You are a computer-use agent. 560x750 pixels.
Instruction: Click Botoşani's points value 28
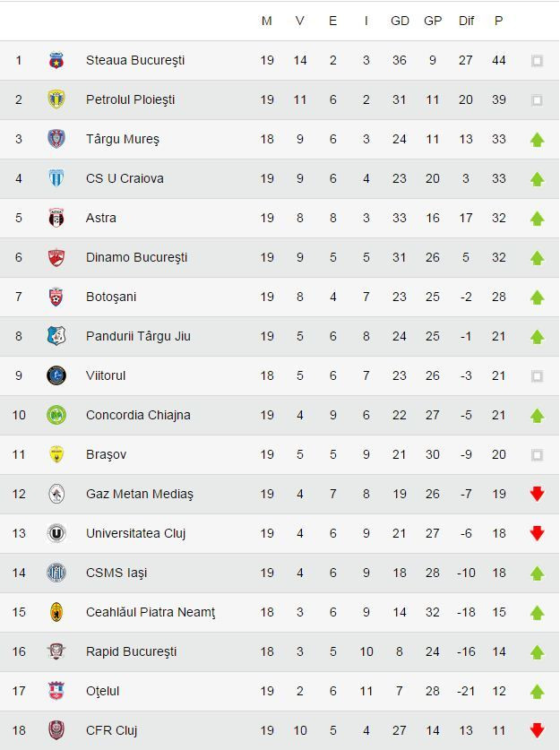coord(499,297)
